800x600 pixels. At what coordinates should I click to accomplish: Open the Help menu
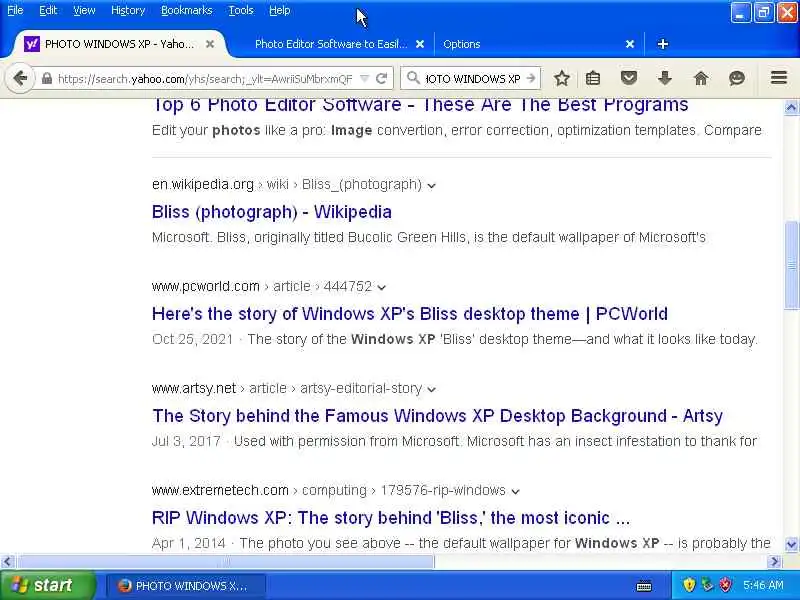click(x=280, y=10)
